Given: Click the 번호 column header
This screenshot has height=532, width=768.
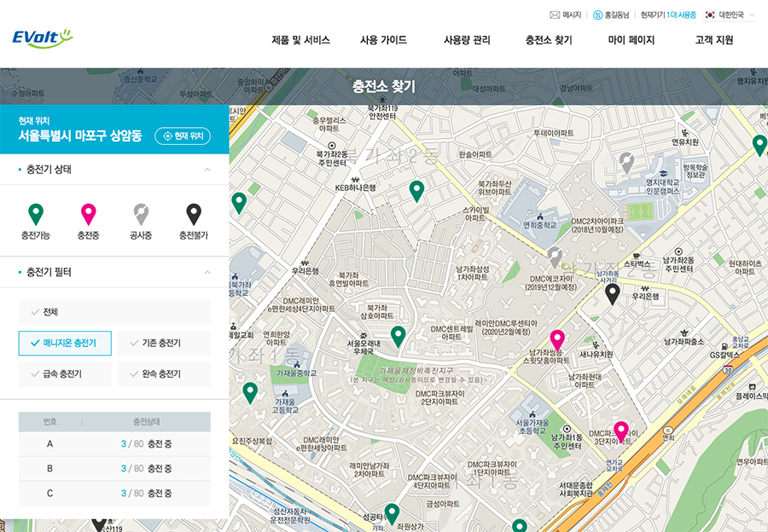Looking at the screenshot, I should click(x=50, y=421).
